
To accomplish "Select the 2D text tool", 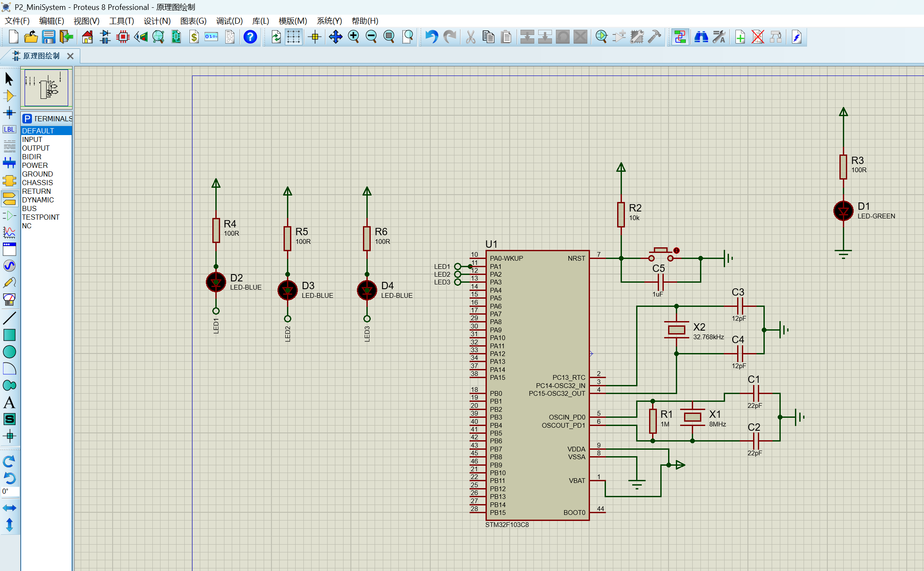I will [9, 402].
